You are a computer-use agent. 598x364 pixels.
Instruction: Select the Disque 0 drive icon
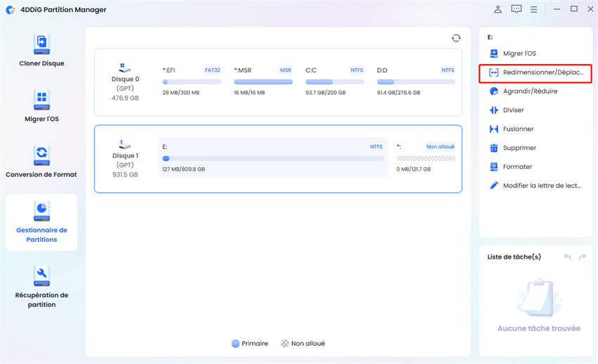tap(125, 68)
